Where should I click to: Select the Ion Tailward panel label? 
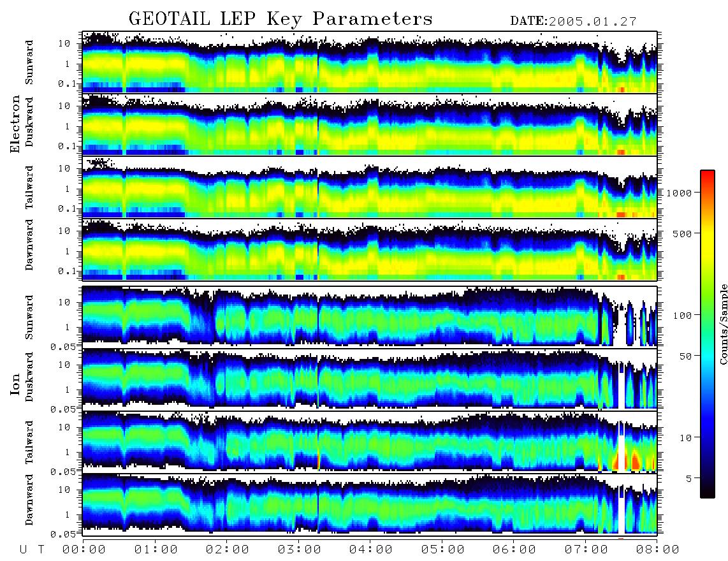coord(29,442)
